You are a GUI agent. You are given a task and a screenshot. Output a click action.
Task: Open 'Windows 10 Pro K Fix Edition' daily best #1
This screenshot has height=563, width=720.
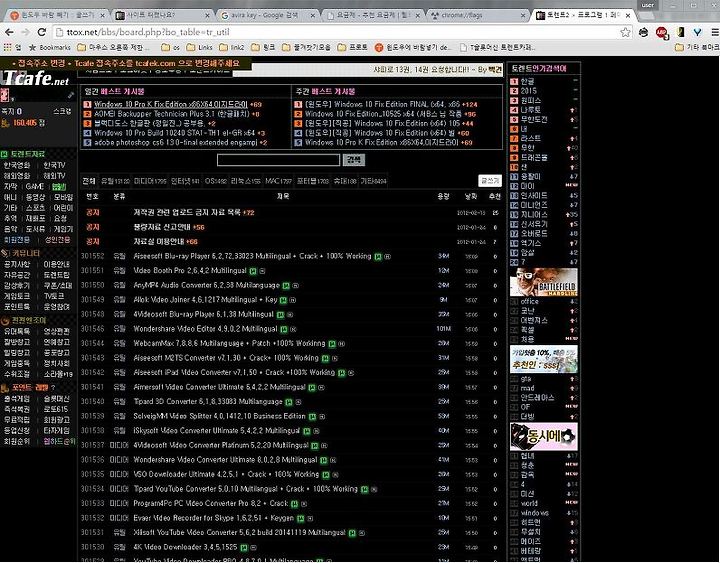pyautogui.click(x=171, y=104)
